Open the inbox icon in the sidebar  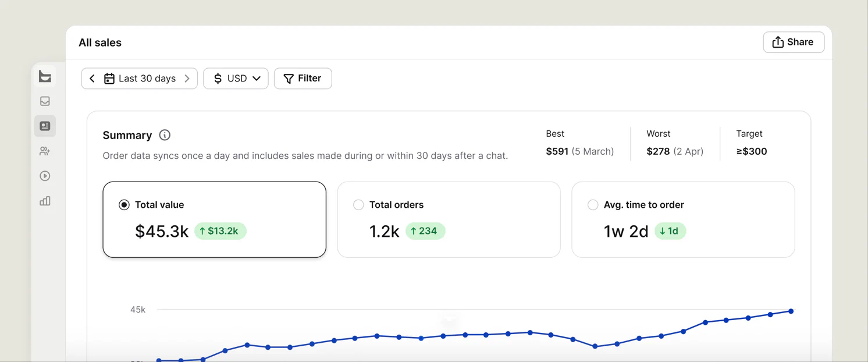click(x=45, y=101)
